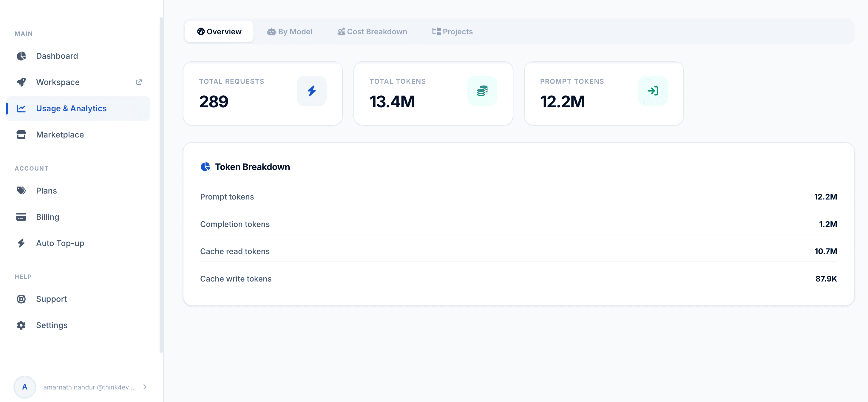
Task: Open the Settings page
Action: 78,326
